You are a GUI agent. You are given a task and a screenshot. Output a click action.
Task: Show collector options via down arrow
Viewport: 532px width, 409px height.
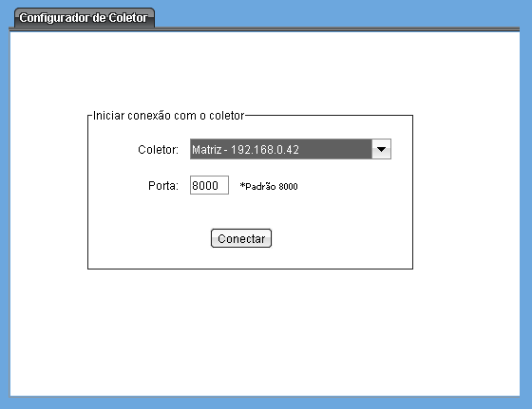click(381, 149)
